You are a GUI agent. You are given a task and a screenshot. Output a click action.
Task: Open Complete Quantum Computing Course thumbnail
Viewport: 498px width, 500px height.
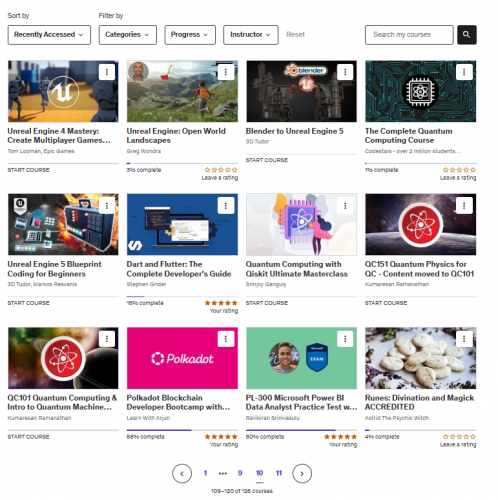[x=421, y=91]
